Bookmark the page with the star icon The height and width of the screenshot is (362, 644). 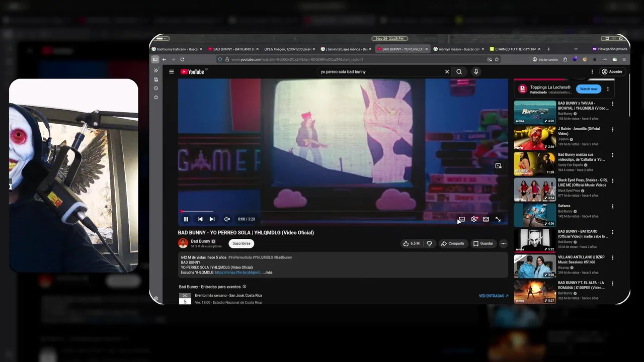coord(497,59)
